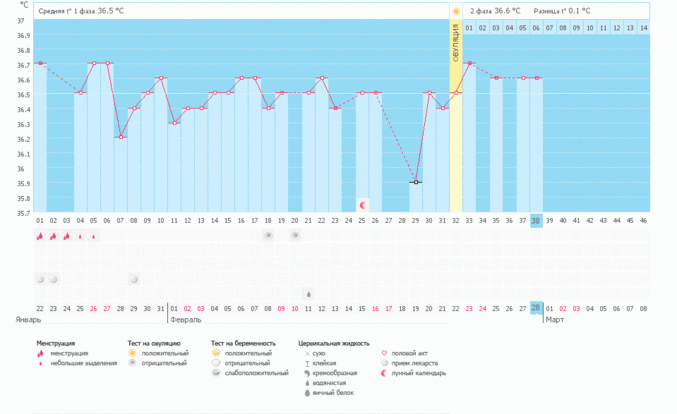Click the lunar calendar icon on day 25

coord(363,204)
